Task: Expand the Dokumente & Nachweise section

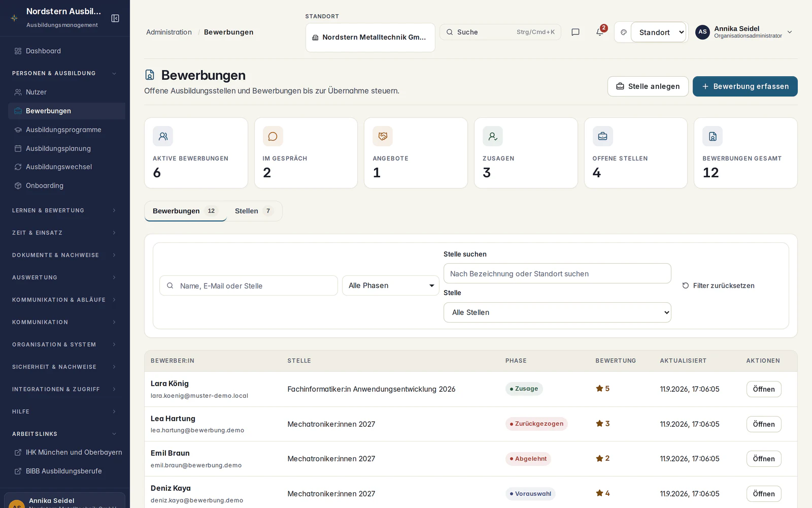Action: coord(64,255)
